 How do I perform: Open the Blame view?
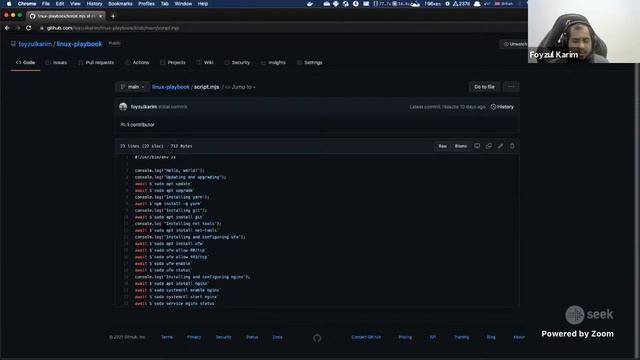click(x=461, y=146)
